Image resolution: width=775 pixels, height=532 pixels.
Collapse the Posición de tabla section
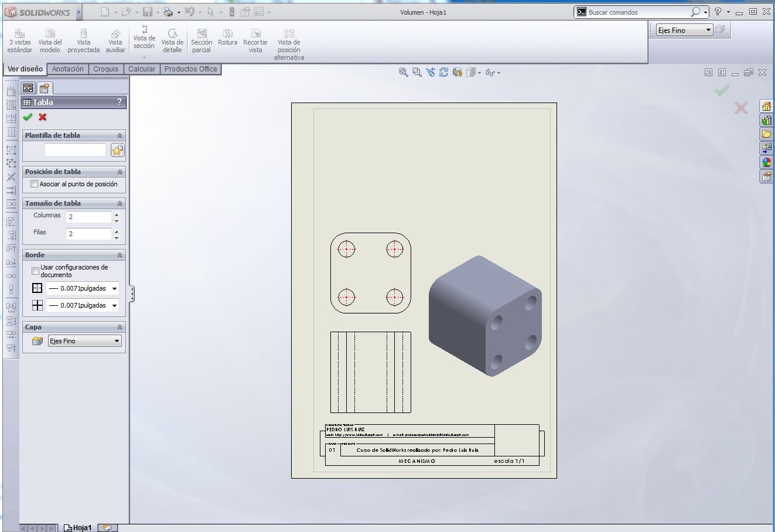point(120,172)
